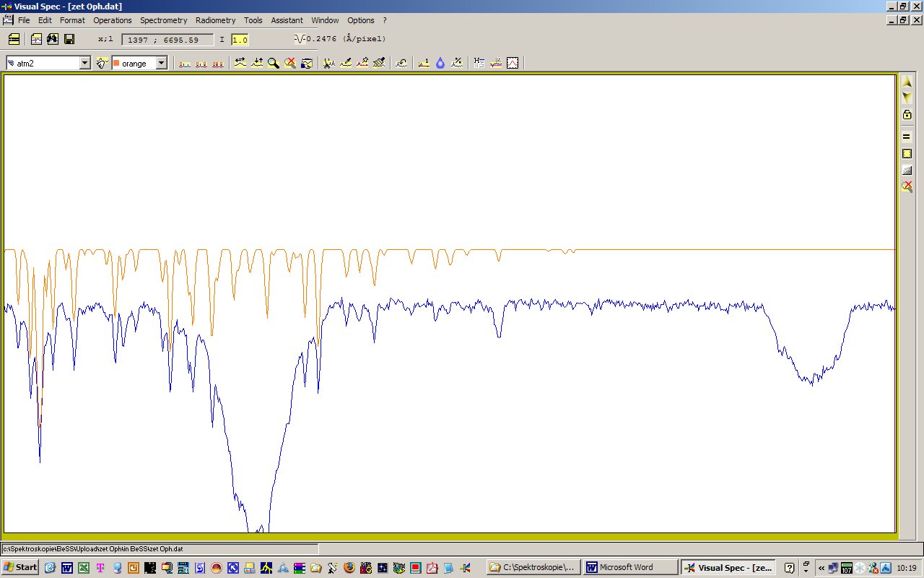The height and width of the screenshot is (578, 924).
Task: Click the Microsoft Word taskbar button
Action: pos(628,566)
